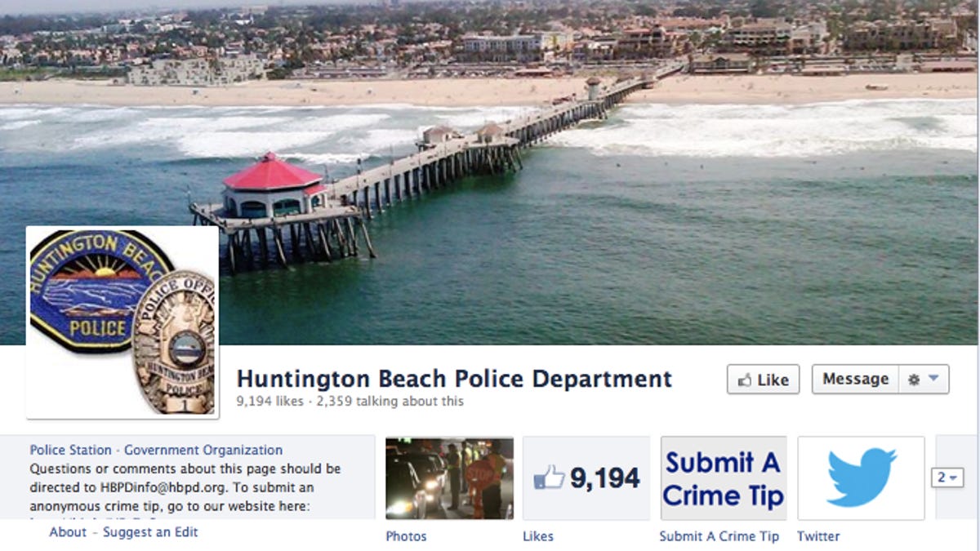Open the Likes label under the counter

click(x=538, y=536)
